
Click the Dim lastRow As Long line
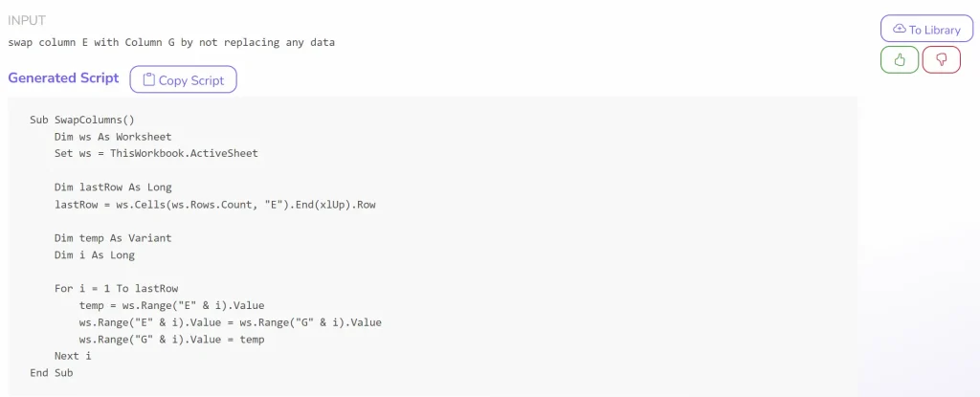(x=113, y=187)
